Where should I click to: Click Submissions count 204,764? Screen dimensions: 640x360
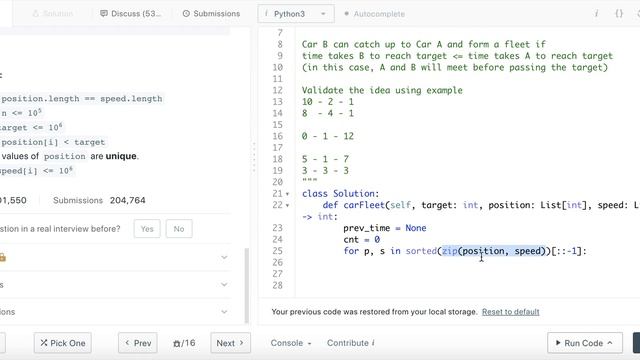[x=127, y=200]
